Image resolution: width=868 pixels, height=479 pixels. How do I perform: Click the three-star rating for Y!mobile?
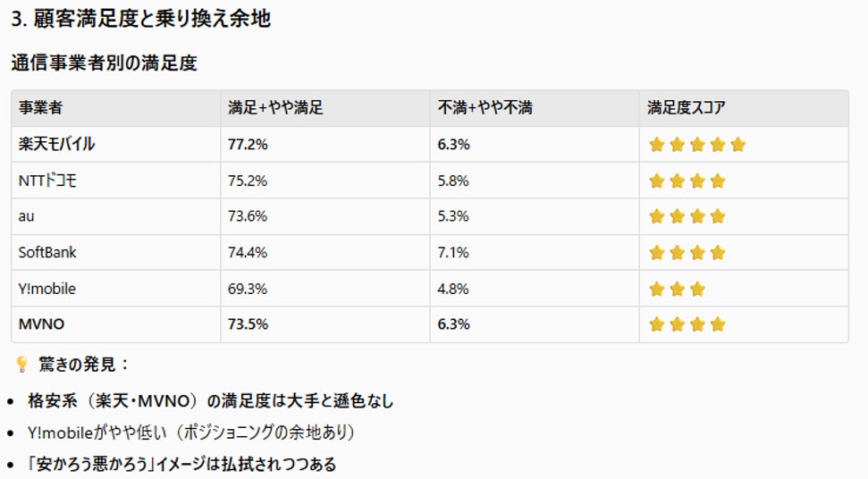point(677,289)
